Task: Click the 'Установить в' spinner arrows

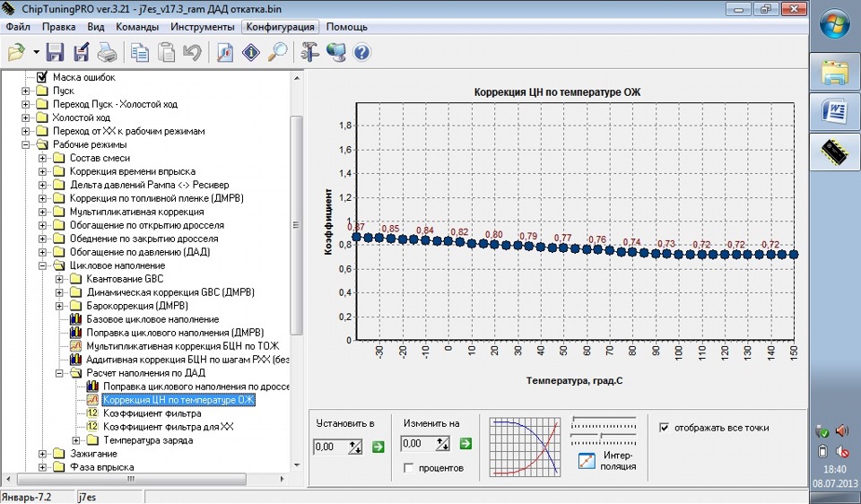Action: 355,447
